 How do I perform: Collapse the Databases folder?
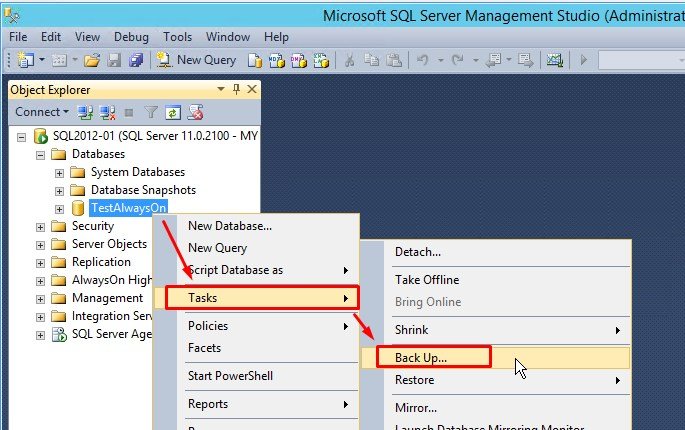(41, 154)
